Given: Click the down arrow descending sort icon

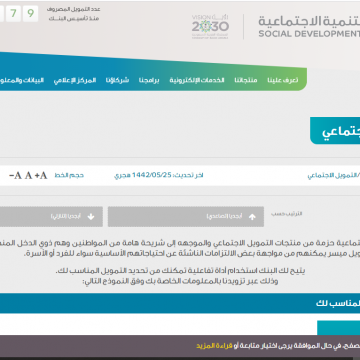Looking at the screenshot, I should [x=91, y=217].
